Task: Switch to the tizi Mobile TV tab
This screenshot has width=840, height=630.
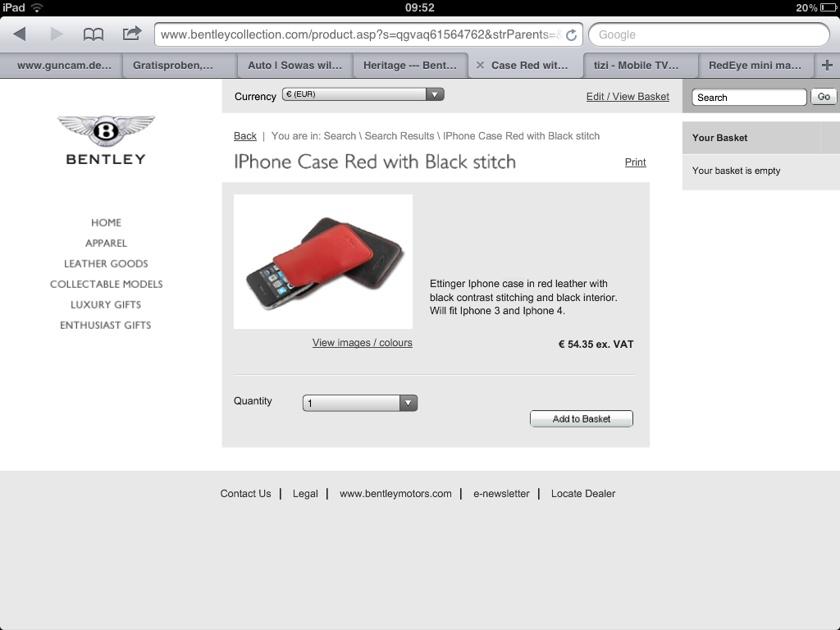Action: coord(636,66)
